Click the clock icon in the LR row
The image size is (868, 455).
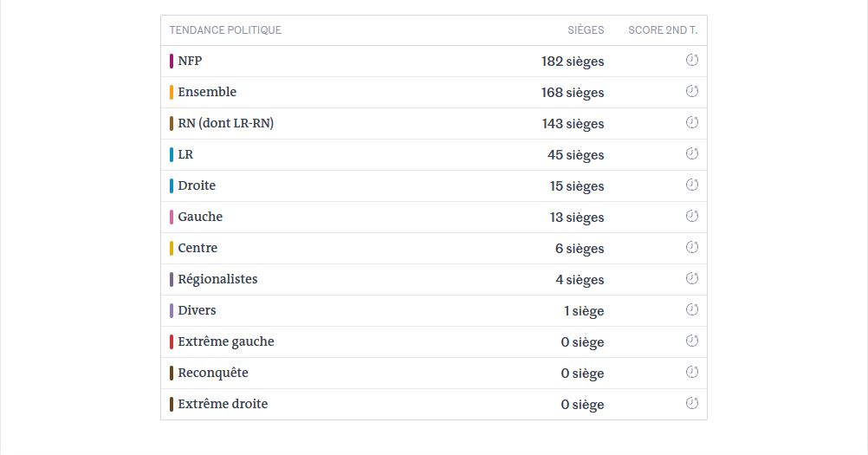[691, 154]
